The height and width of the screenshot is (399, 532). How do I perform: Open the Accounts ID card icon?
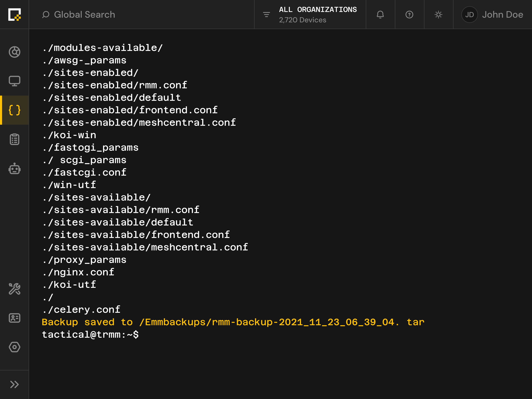(x=14, y=318)
